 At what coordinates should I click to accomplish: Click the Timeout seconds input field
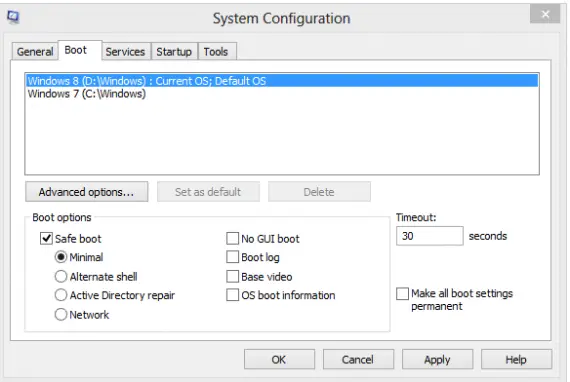click(430, 236)
